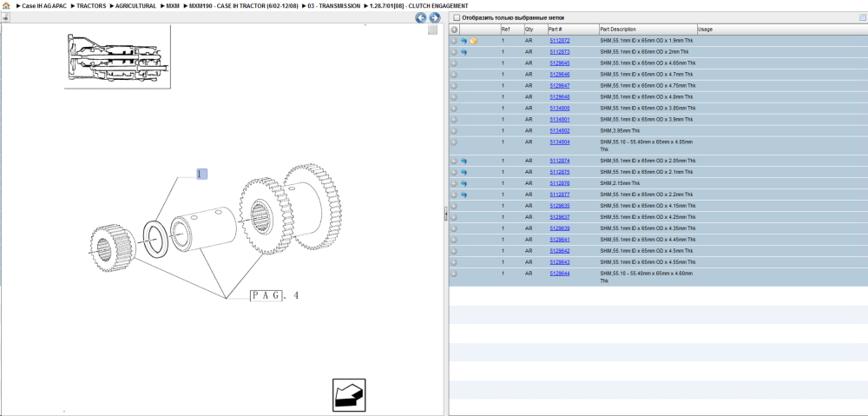This screenshot has width=868, height=416.
Task: Collapse the splitter handle between diagram and list
Action: point(445,215)
